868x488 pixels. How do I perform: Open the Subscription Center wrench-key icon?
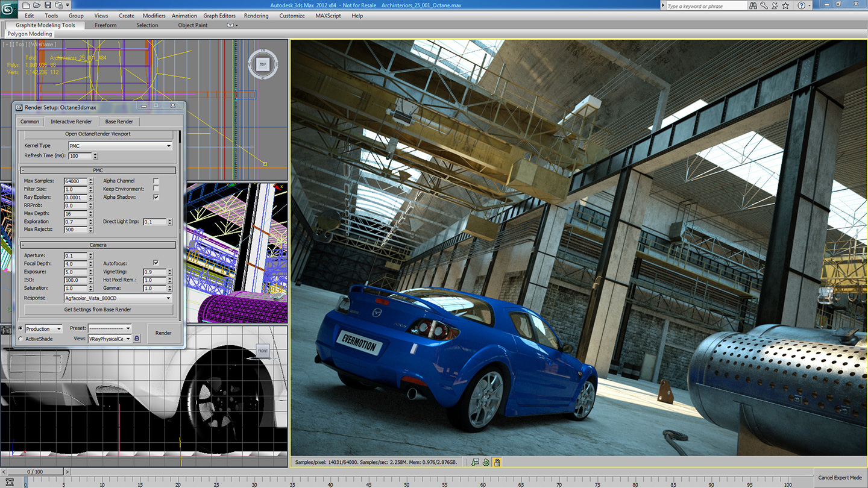(x=764, y=5)
